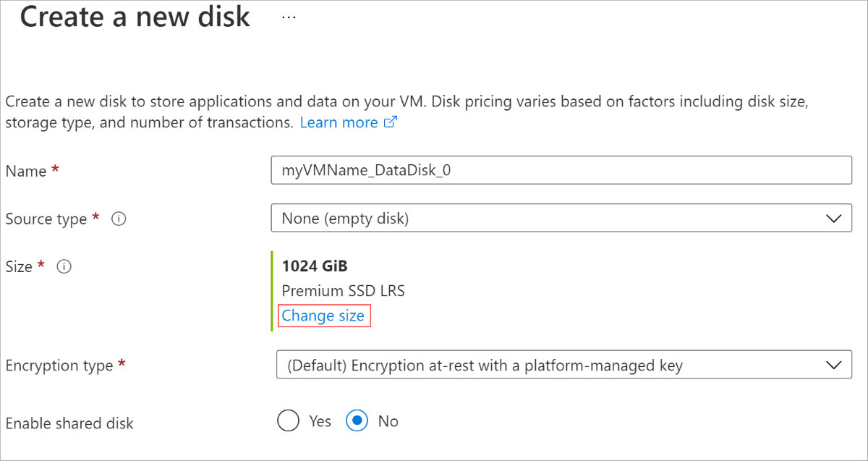Screen dimensions: 868x461
Task: Select No for Enable shared disk
Action: [x=356, y=420]
